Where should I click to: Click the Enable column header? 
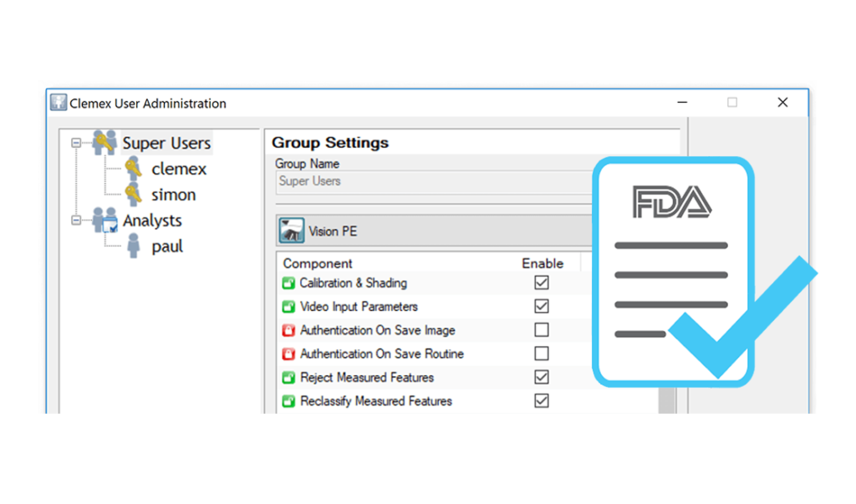click(542, 263)
